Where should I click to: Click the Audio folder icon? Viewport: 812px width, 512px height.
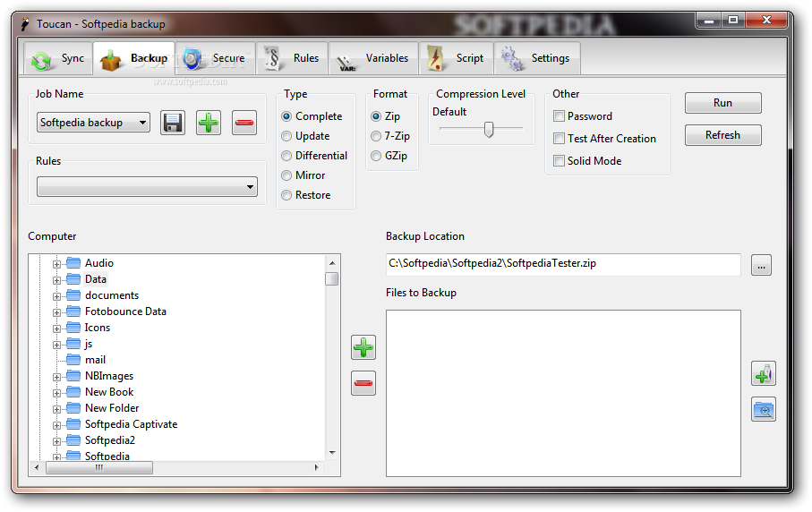point(73,262)
